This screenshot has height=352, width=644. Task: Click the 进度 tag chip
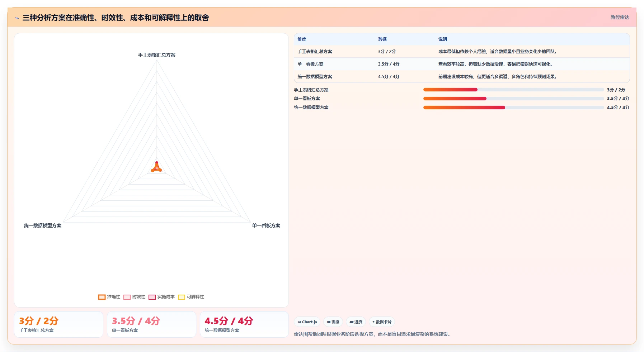356,322
